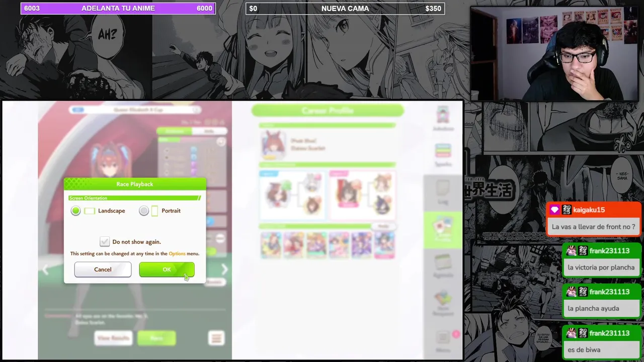Go to next racer with right arrow
This screenshot has width=644, height=362.
pos(224,269)
